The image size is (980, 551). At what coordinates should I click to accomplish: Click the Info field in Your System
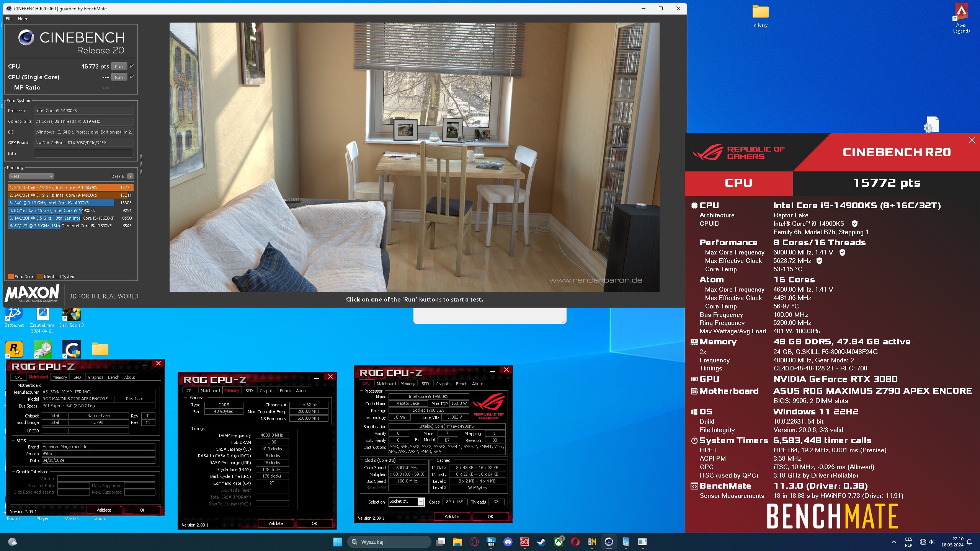coord(83,153)
